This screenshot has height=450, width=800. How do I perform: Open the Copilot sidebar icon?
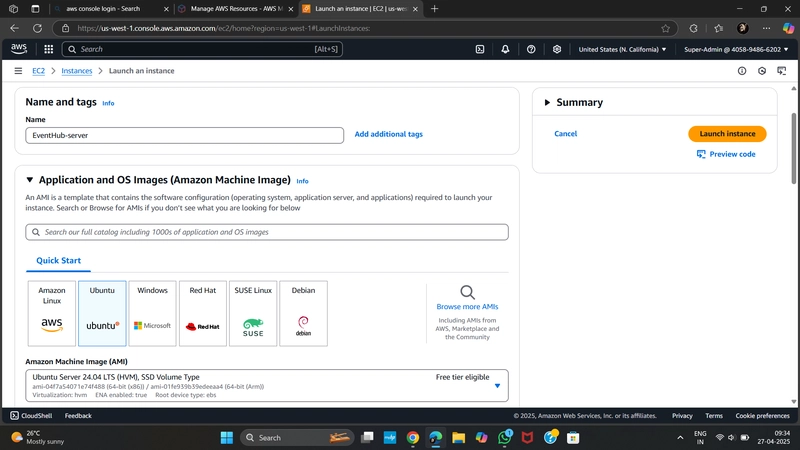pos(788,28)
